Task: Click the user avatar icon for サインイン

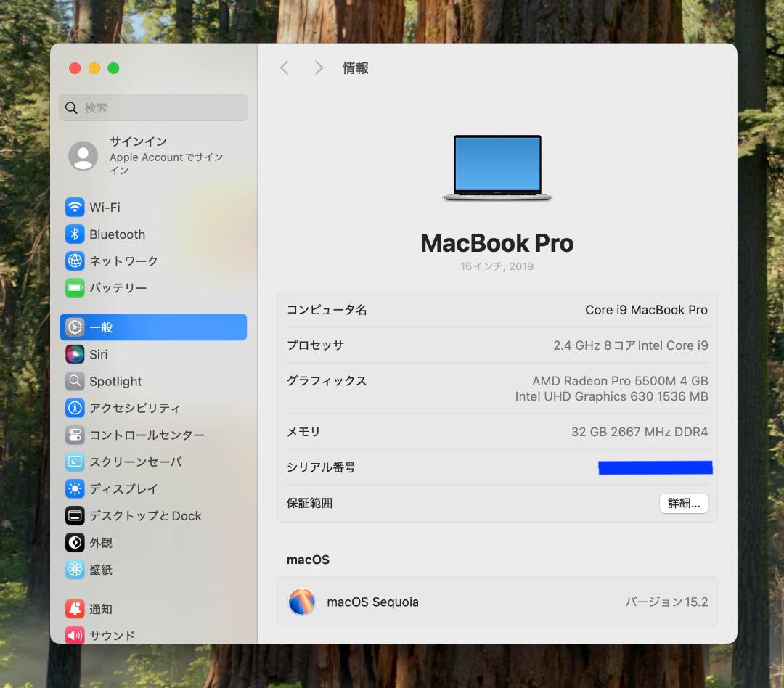Action: coord(83,156)
